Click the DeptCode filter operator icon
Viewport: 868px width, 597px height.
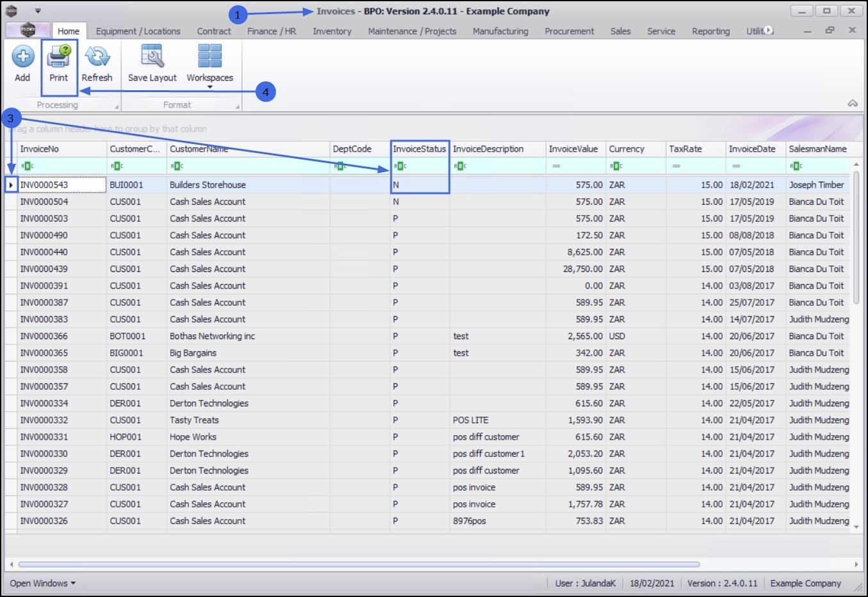[x=340, y=166]
